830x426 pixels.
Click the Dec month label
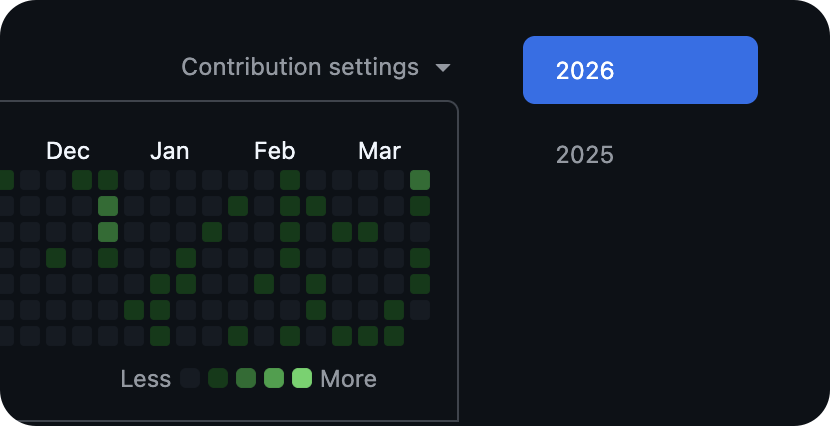click(68, 151)
